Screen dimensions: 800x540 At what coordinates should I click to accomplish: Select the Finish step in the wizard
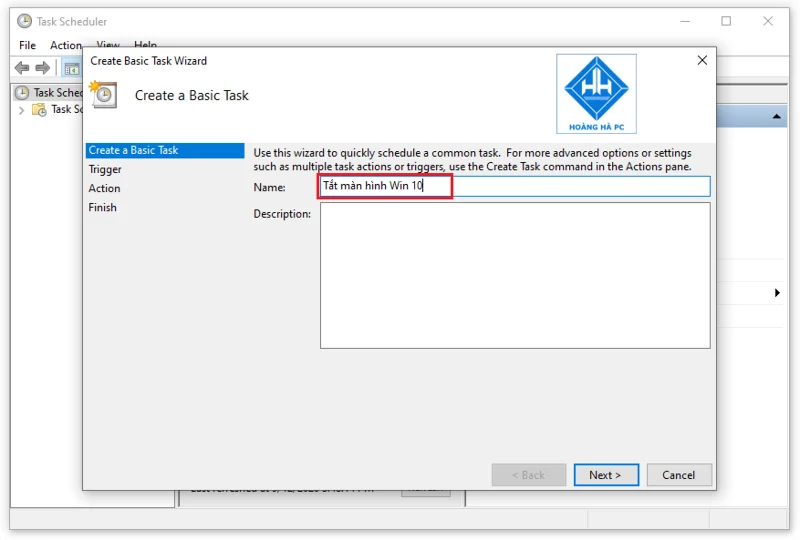(x=102, y=207)
